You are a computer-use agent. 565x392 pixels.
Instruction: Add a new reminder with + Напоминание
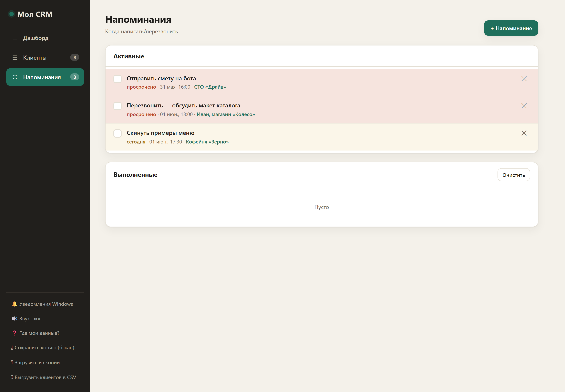(511, 28)
